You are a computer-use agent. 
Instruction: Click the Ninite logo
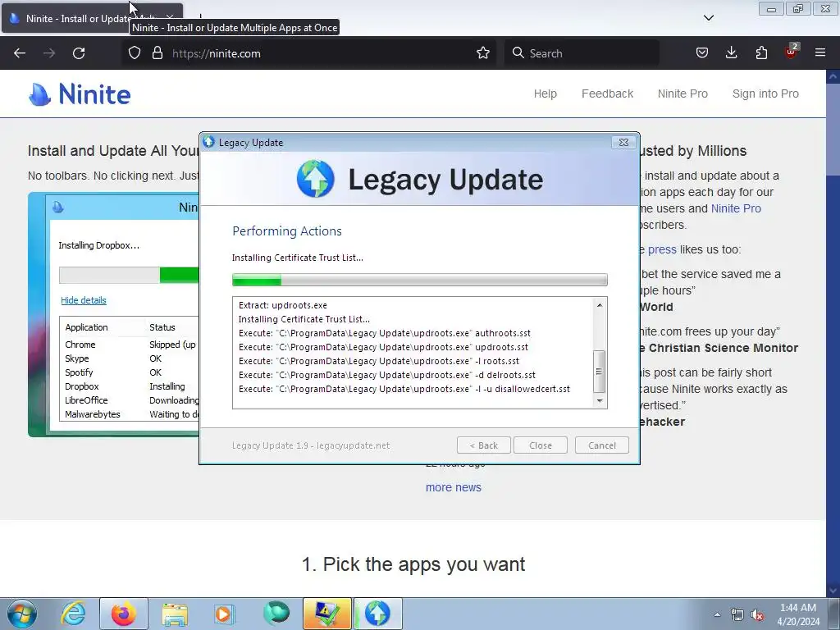(80, 94)
